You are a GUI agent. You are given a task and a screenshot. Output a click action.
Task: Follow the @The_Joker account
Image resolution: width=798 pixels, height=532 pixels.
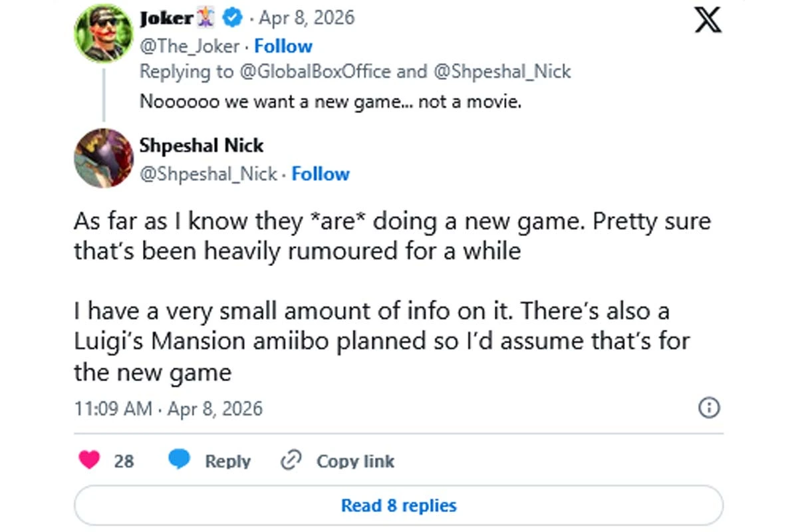(x=284, y=45)
